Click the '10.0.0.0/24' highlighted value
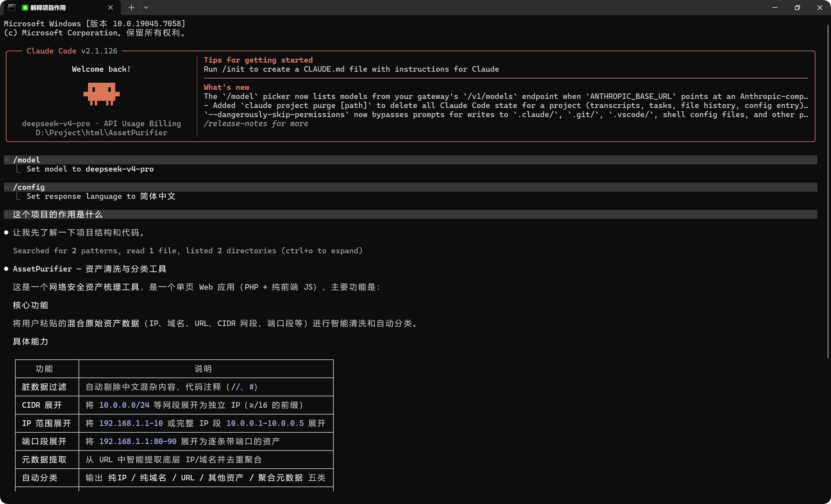Image resolution: width=831 pixels, height=504 pixels. click(x=124, y=405)
